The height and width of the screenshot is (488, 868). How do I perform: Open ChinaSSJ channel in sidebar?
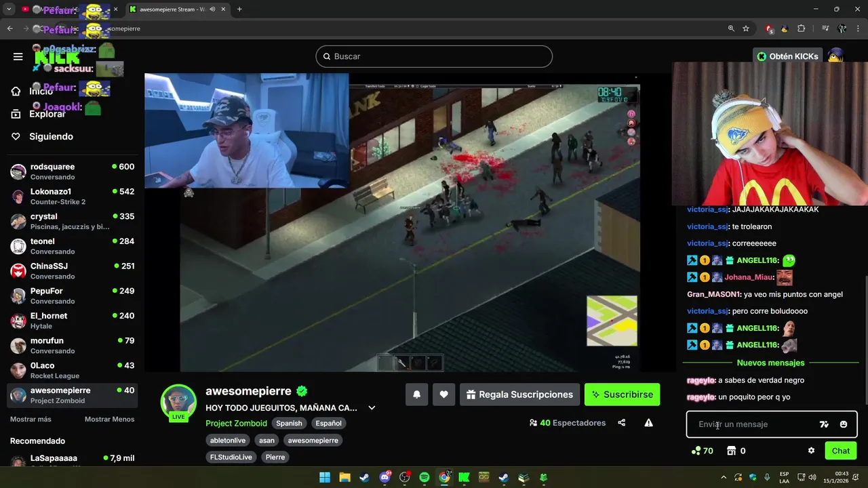(x=72, y=271)
